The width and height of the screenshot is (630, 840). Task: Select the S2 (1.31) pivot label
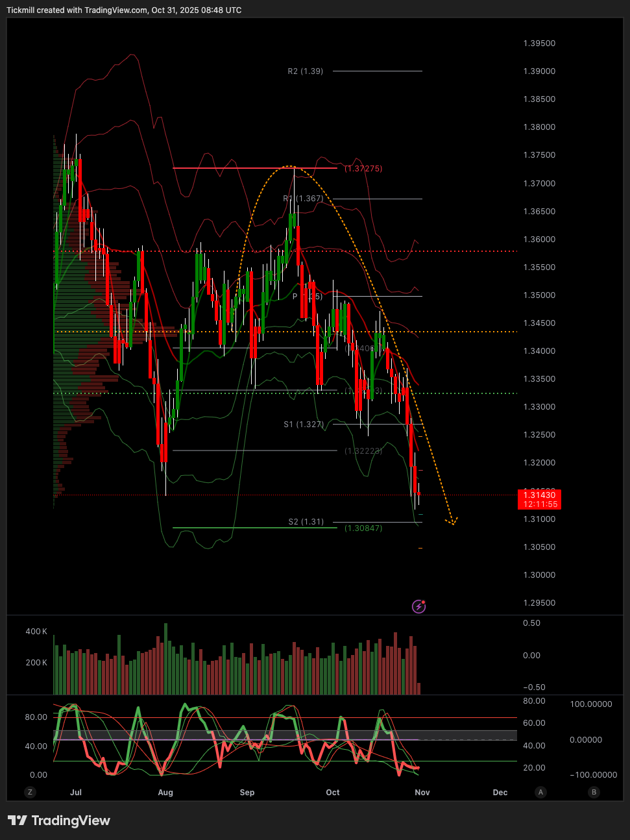click(306, 522)
